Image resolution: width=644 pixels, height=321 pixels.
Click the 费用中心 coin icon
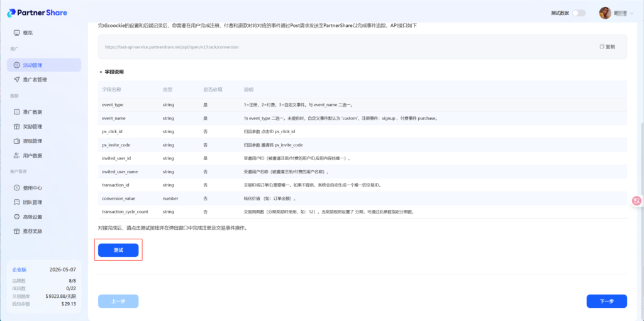pos(16,188)
